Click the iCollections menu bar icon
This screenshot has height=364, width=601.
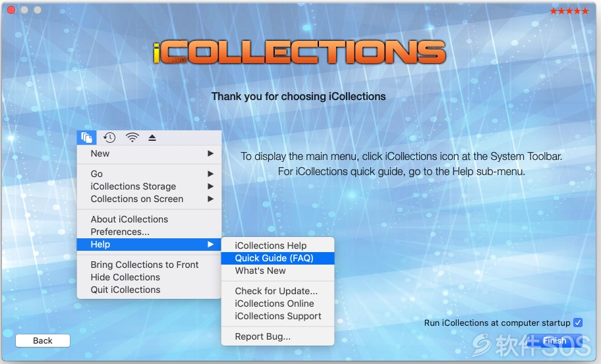tap(86, 138)
